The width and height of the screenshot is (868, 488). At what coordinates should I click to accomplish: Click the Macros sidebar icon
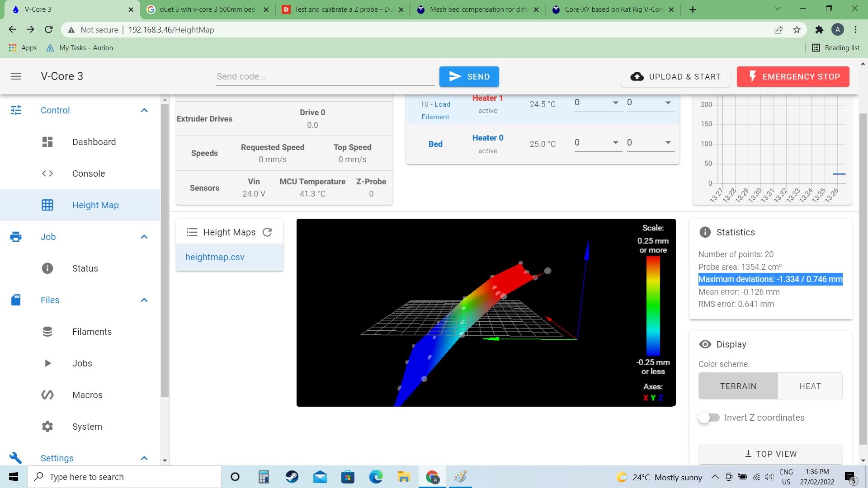pyautogui.click(x=47, y=395)
